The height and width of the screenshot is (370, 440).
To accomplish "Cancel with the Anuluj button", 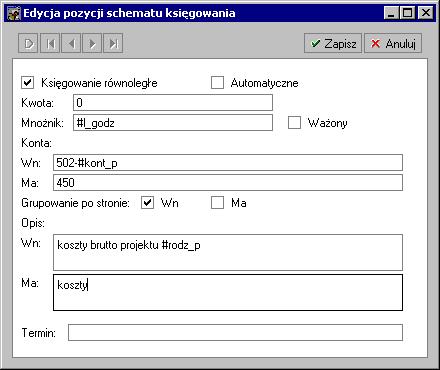I will [393, 43].
